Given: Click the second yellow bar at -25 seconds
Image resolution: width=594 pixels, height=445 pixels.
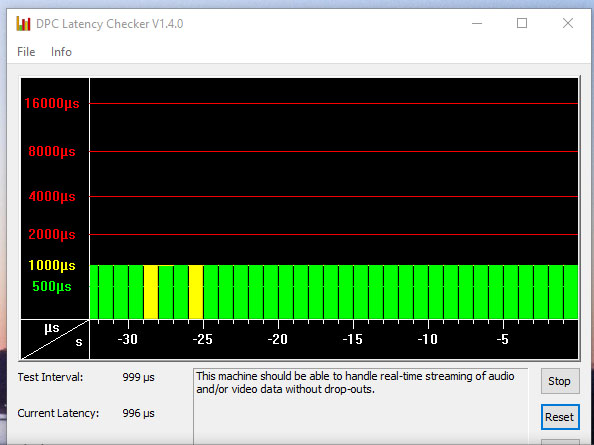Looking at the screenshot, I should pos(196,292).
